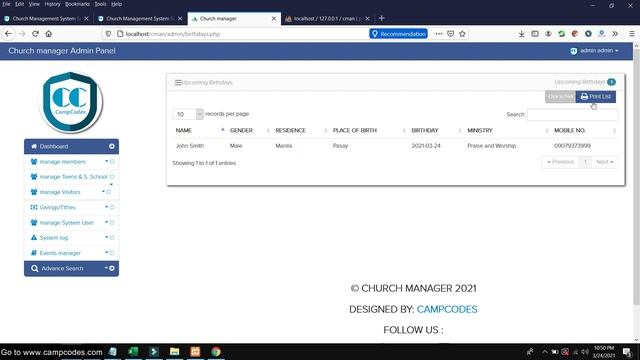The image size is (640, 360).
Task: Open XAMPP from the taskbar
Action: click(195, 351)
